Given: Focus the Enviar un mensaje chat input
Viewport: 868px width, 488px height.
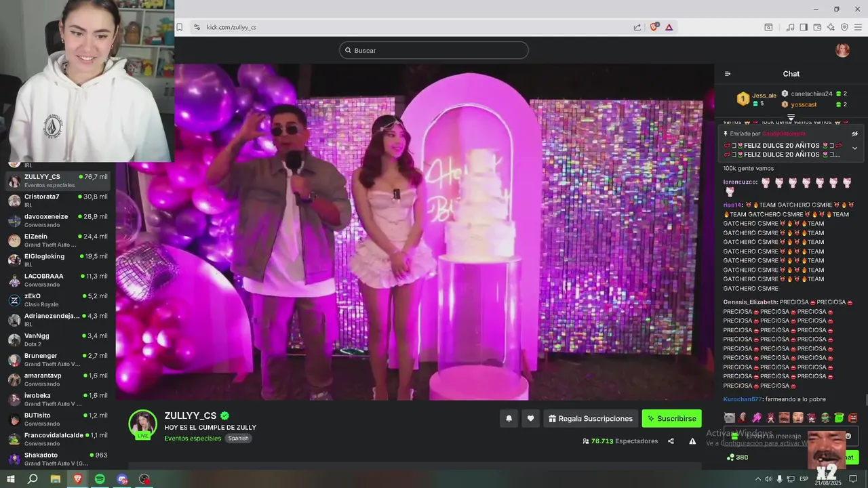Looking at the screenshot, I should (x=791, y=436).
